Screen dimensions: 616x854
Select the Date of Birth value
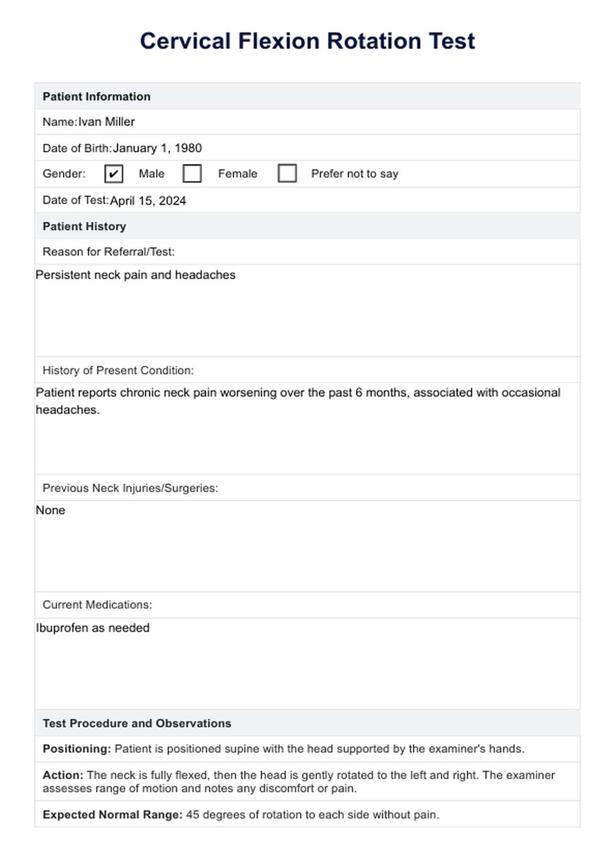coord(157,148)
